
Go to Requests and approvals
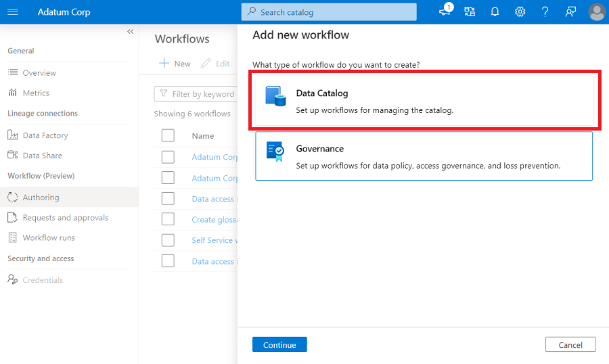pos(65,218)
